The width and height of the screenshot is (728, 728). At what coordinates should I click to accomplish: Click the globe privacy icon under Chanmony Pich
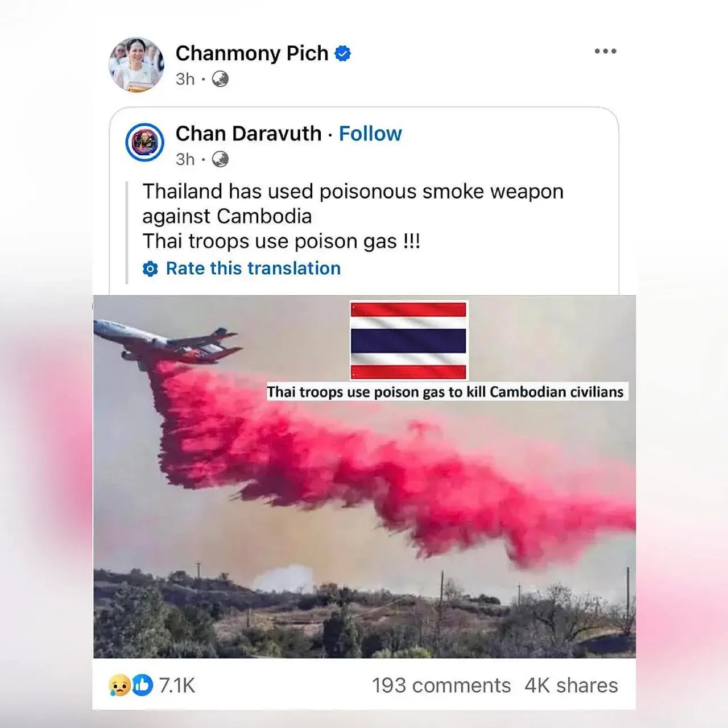click(220, 79)
